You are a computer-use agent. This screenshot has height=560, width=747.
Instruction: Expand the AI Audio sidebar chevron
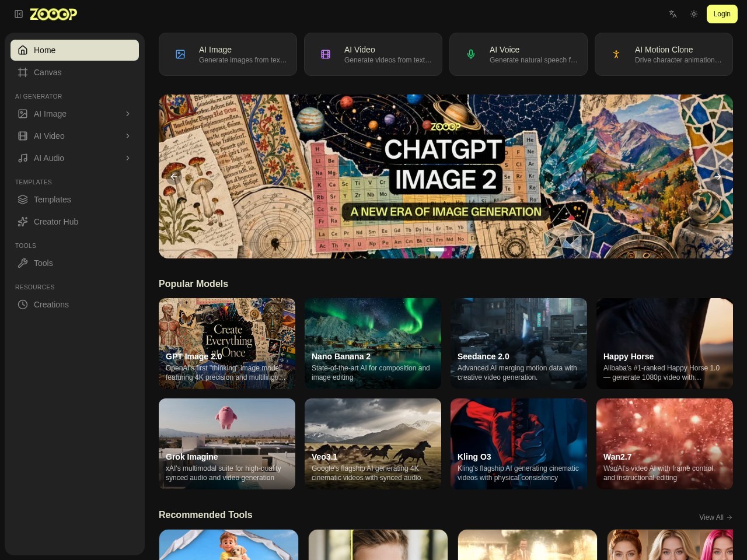[x=128, y=158]
